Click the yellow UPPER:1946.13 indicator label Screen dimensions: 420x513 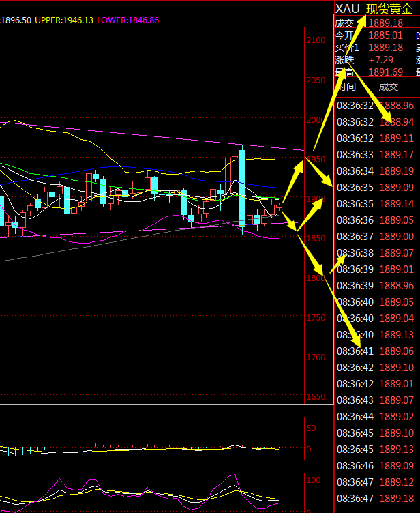(64, 20)
